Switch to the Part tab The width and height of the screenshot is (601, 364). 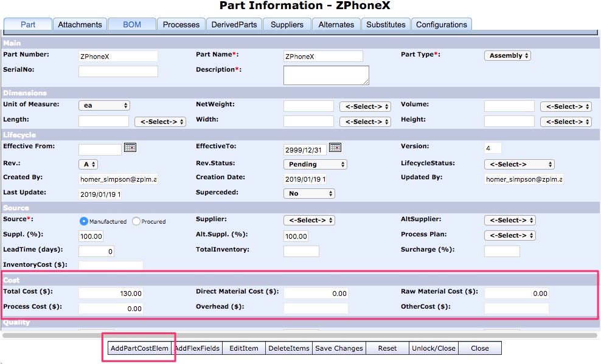click(28, 24)
